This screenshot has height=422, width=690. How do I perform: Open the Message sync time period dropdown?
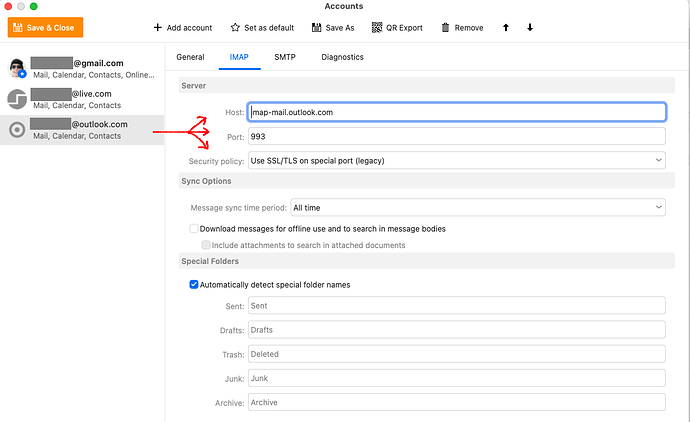point(478,208)
